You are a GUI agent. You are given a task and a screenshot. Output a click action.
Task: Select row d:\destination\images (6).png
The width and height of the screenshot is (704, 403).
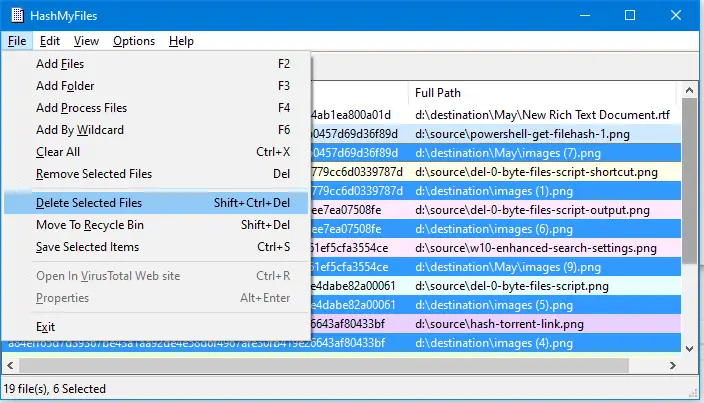496,229
